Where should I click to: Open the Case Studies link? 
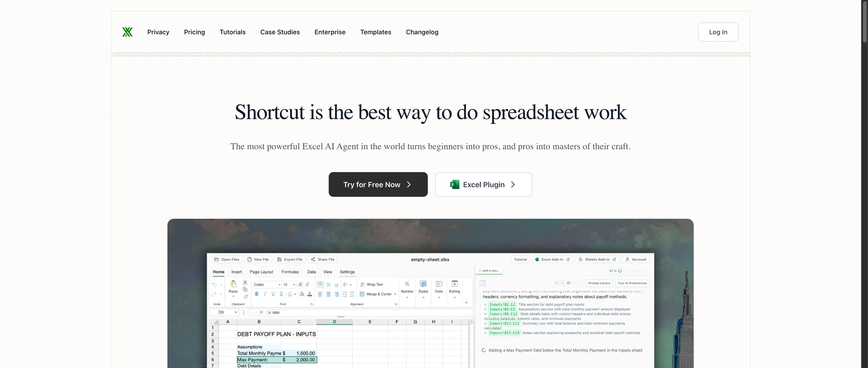[280, 32]
